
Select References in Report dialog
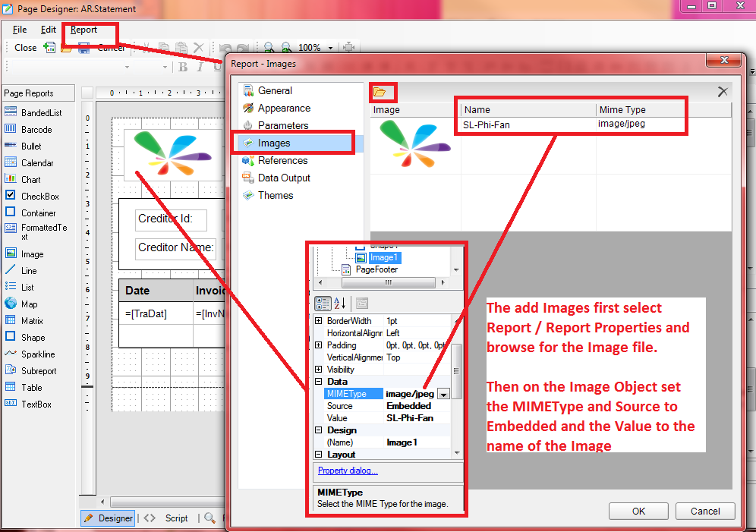[x=276, y=160]
